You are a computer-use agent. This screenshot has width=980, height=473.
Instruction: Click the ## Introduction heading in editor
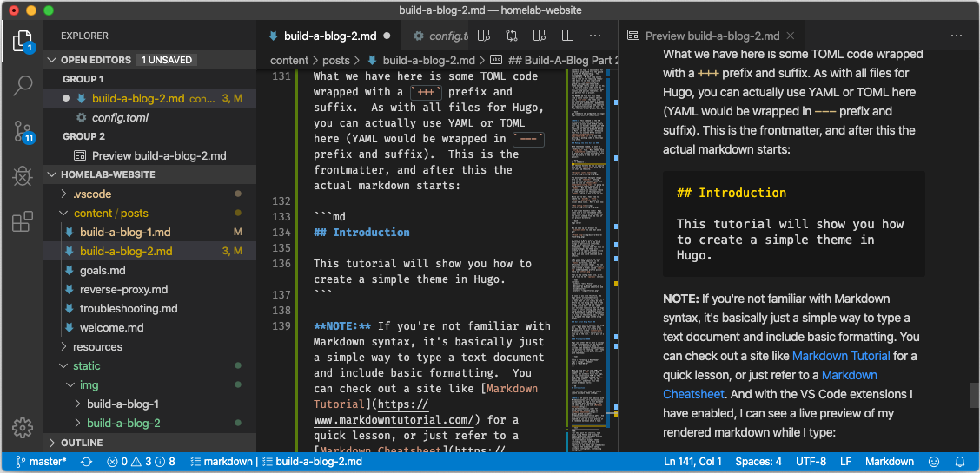tap(361, 232)
